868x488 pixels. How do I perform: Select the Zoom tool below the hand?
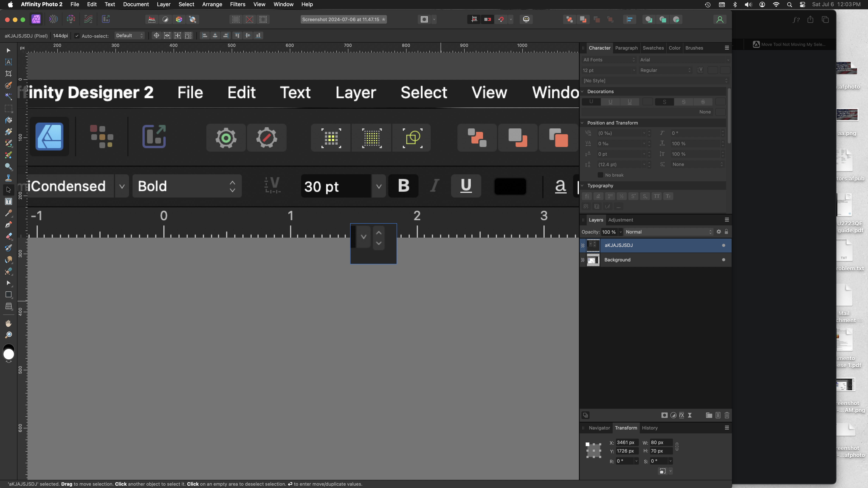pyautogui.click(x=8, y=335)
